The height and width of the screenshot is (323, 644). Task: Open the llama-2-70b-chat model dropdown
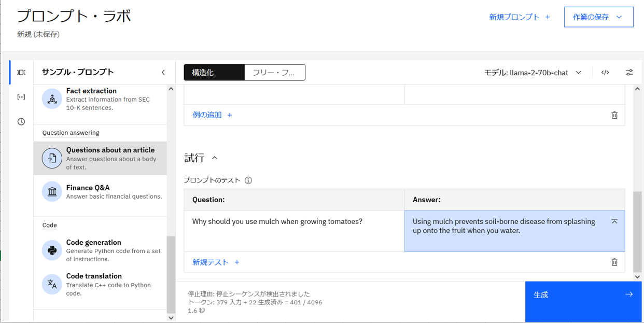(x=533, y=73)
